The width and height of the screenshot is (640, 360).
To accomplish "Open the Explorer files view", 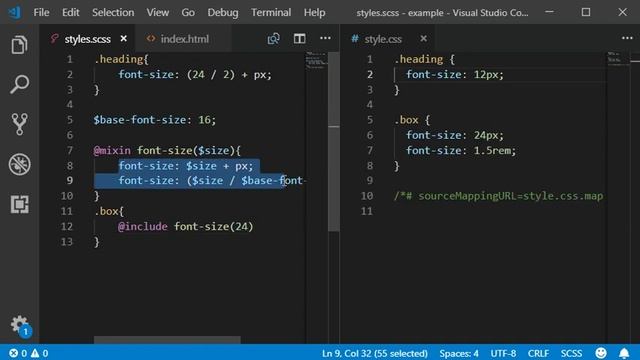I will point(19,44).
